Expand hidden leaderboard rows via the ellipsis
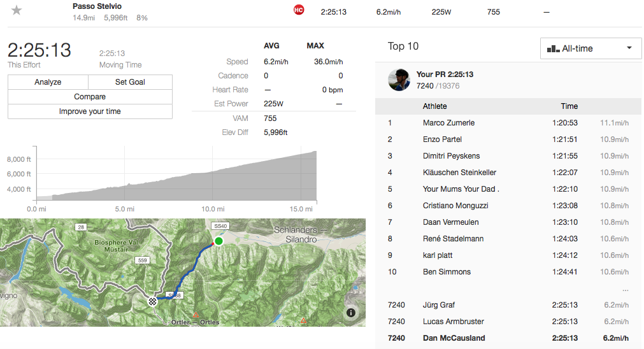 point(625,289)
